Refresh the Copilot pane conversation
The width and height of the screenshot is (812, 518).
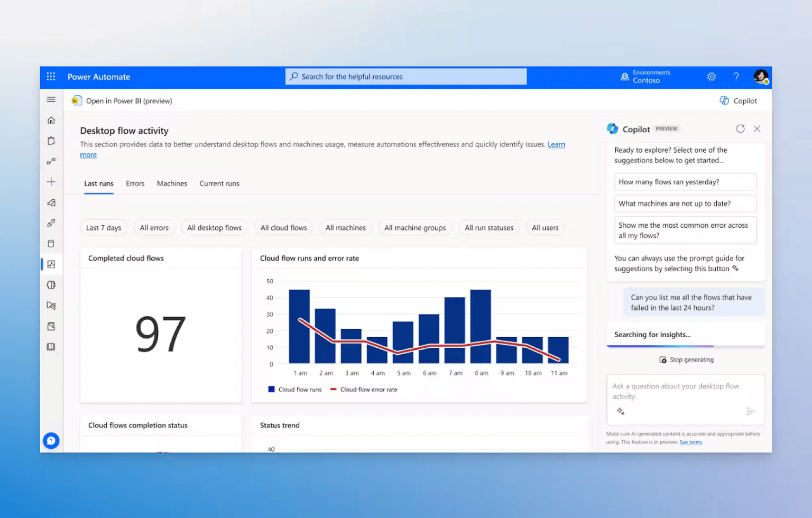point(740,128)
